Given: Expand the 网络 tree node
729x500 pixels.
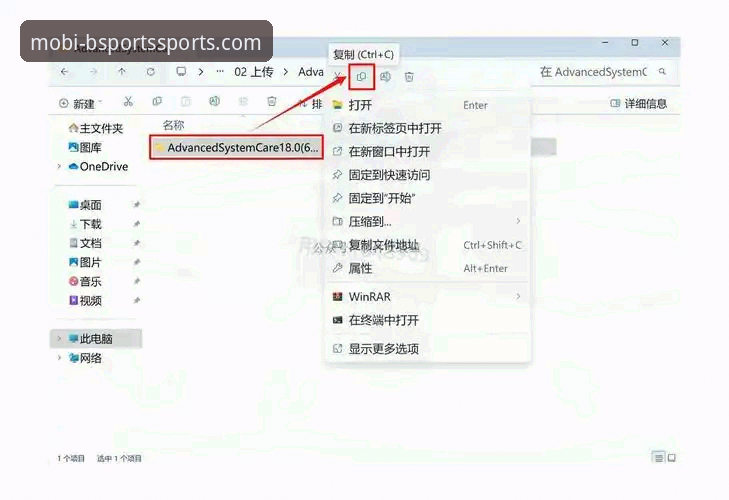Looking at the screenshot, I should [x=59, y=358].
